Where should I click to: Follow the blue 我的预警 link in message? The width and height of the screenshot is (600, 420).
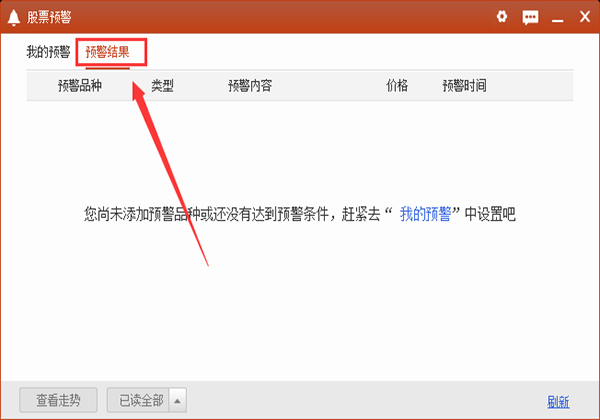425,214
